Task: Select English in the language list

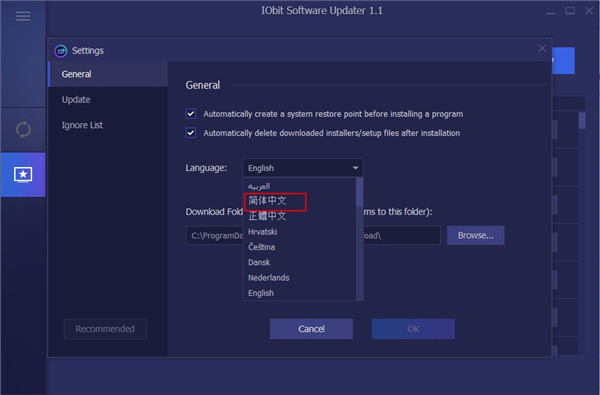Action: point(261,293)
